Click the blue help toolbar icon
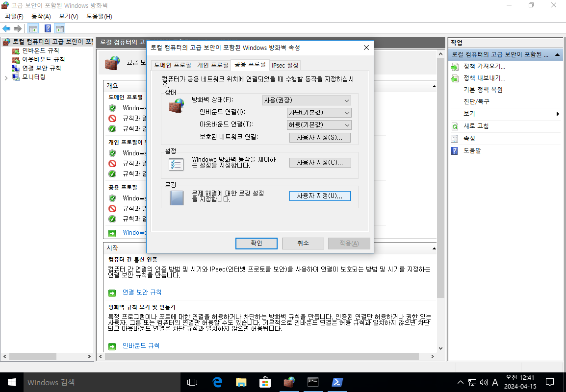 coord(48,28)
